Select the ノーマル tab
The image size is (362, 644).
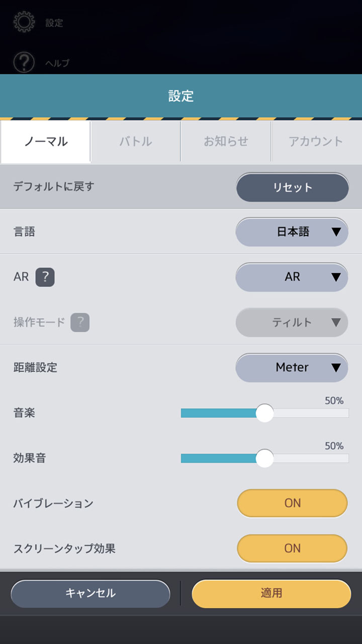[46, 141]
